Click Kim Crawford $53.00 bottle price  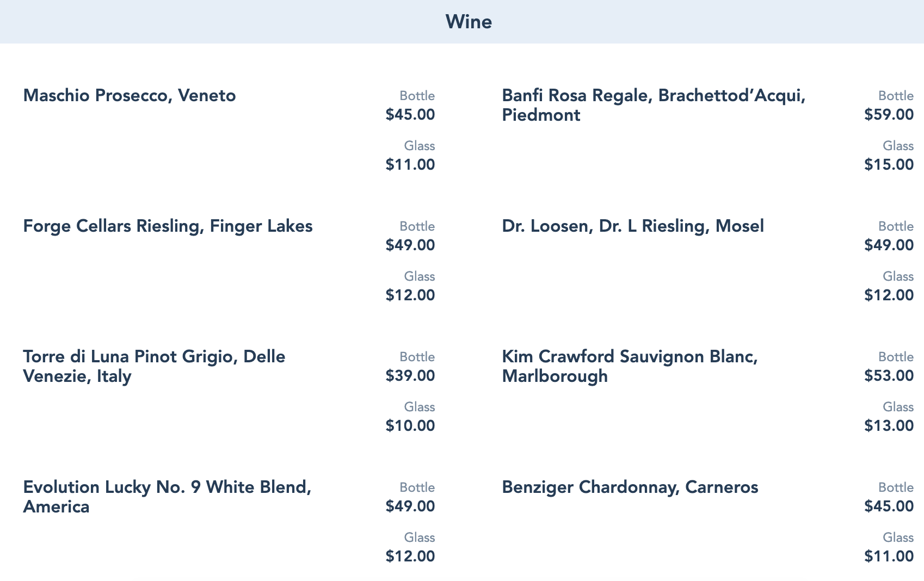tap(889, 376)
